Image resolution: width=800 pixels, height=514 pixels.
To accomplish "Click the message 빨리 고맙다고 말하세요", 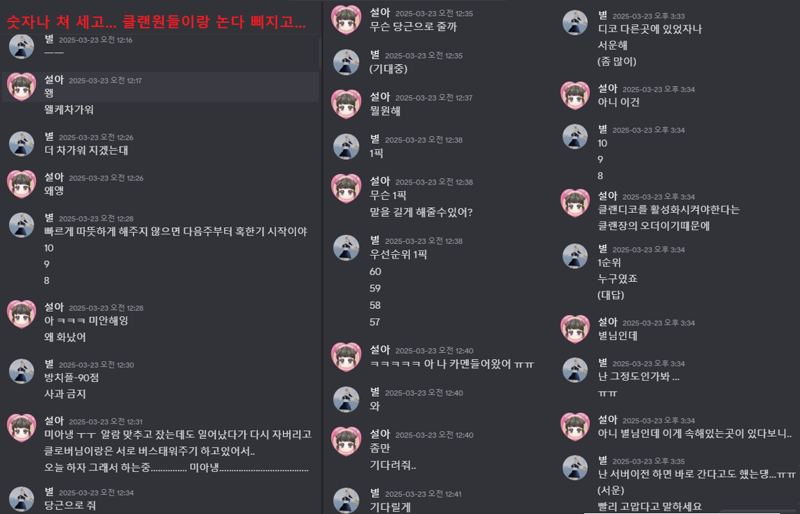I will [x=650, y=506].
